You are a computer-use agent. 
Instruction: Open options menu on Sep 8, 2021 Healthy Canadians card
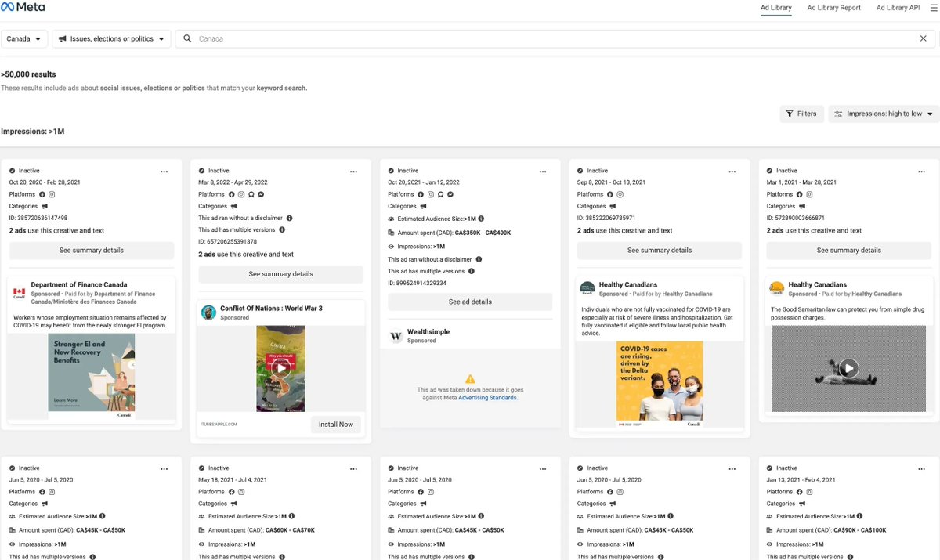pos(732,171)
